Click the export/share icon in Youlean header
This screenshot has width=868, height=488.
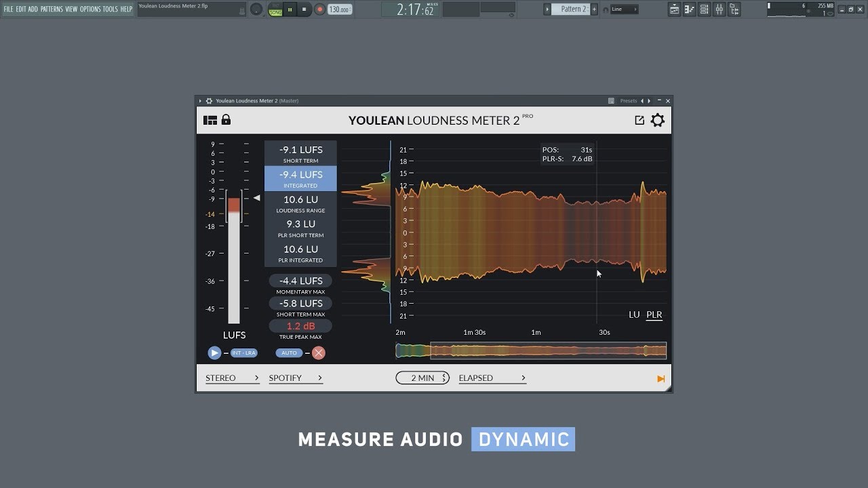pos(639,119)
